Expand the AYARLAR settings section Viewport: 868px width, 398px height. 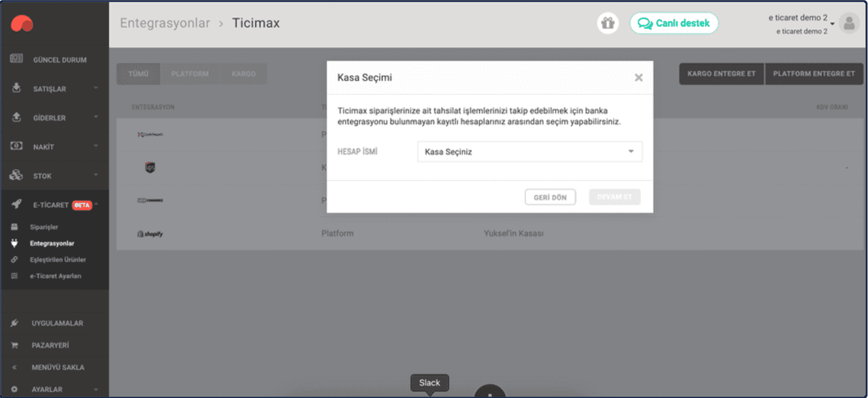point(54,389)
